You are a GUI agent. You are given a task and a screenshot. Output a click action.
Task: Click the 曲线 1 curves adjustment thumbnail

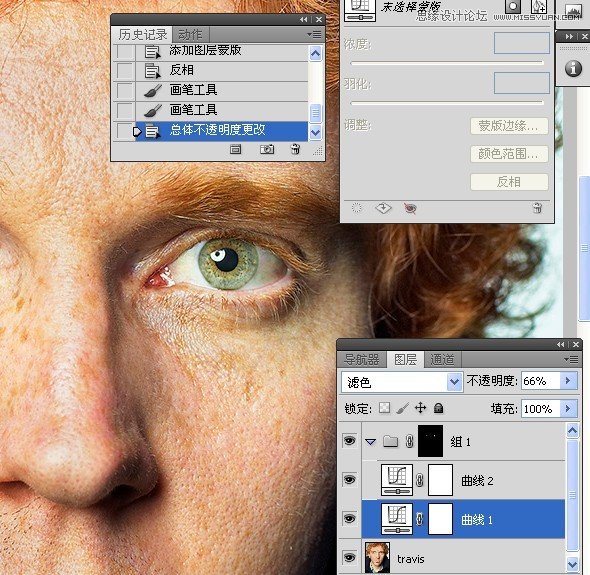397,519
